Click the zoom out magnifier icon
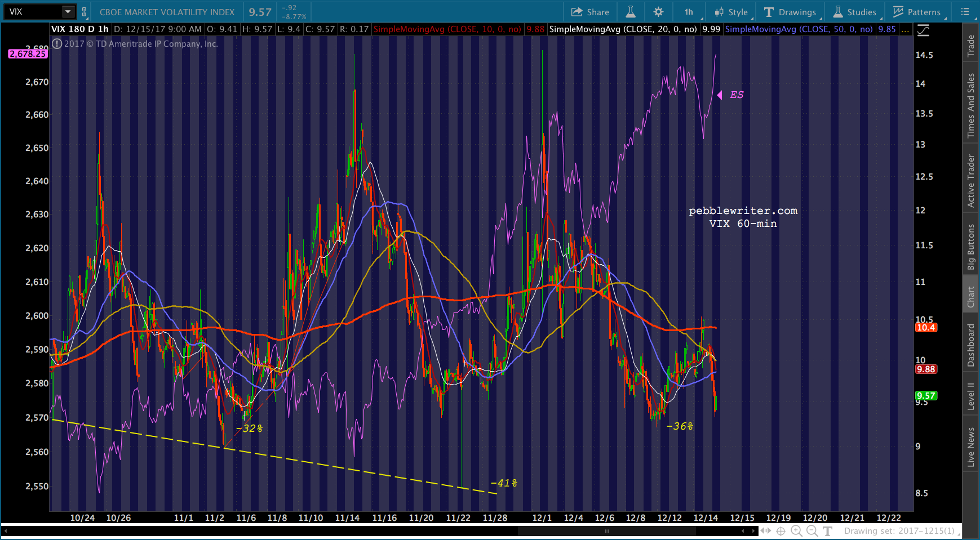The height and width of the screenshot is (540, 980). pos(812,530)
